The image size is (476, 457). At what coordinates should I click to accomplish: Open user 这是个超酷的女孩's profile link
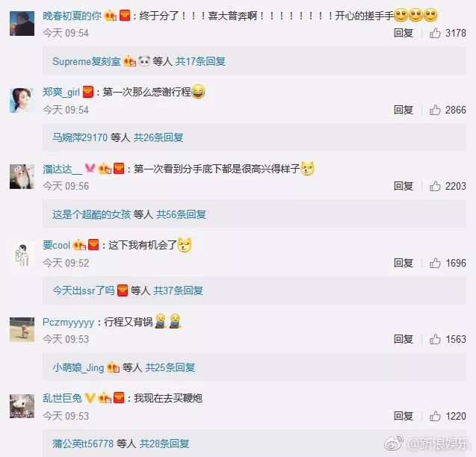tap(91, 214)
